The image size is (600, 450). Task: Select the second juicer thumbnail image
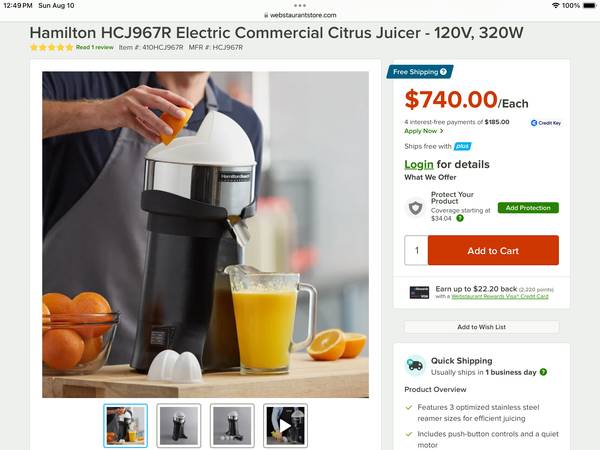(179, 426)
